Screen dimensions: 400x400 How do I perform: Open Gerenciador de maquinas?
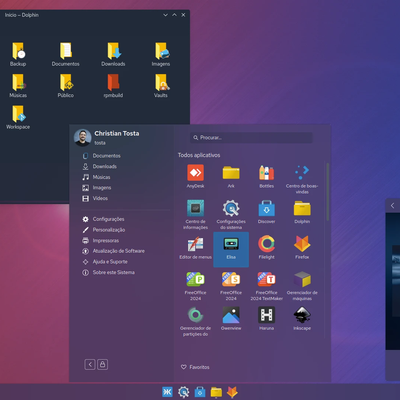(x=302, y=285)
